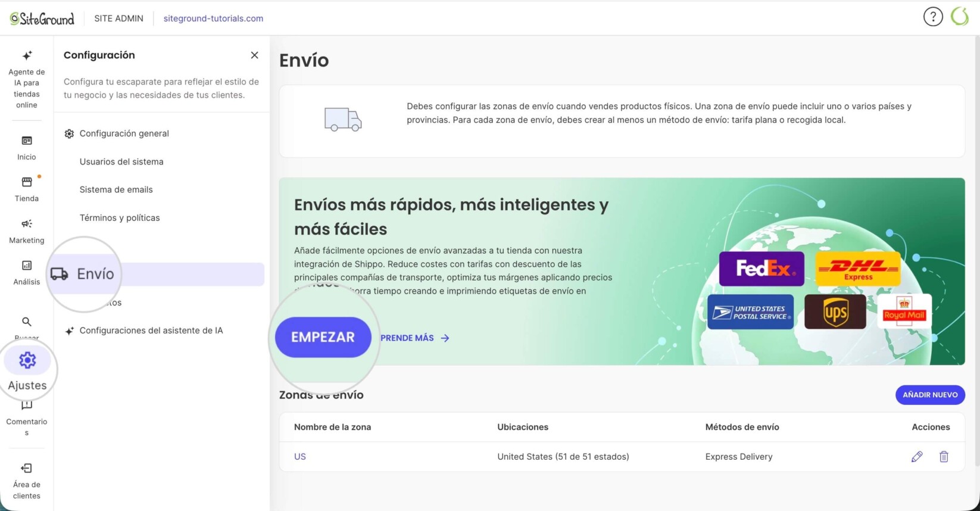
Task: Click the Métodos de envío header
Action: point(742,427)
